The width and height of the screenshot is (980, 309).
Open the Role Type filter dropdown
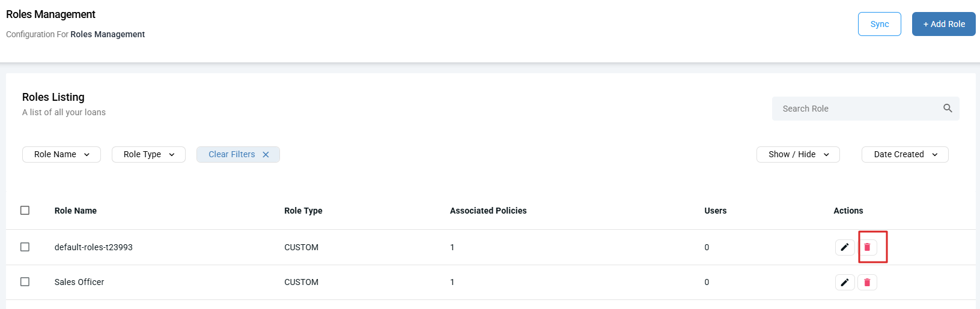click(148, 154)
